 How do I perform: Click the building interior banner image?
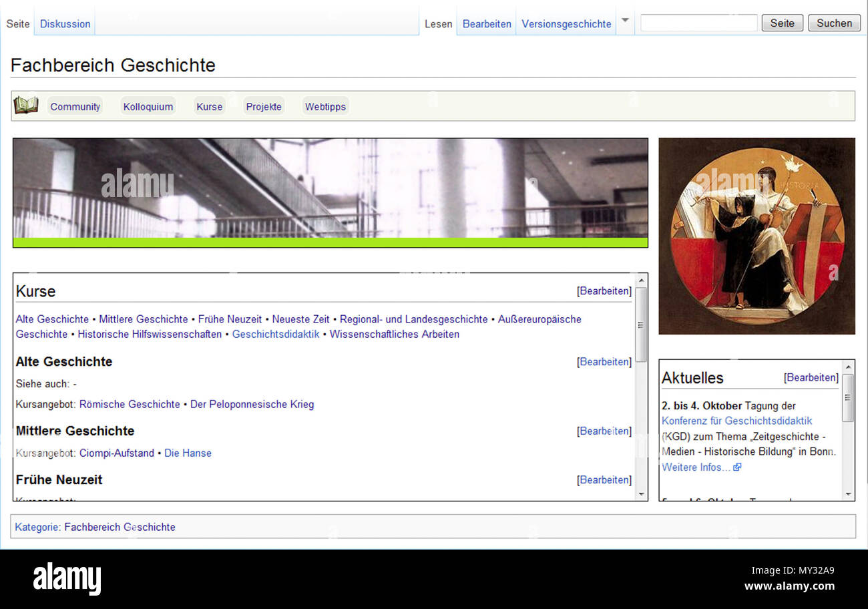click(331, 193)
